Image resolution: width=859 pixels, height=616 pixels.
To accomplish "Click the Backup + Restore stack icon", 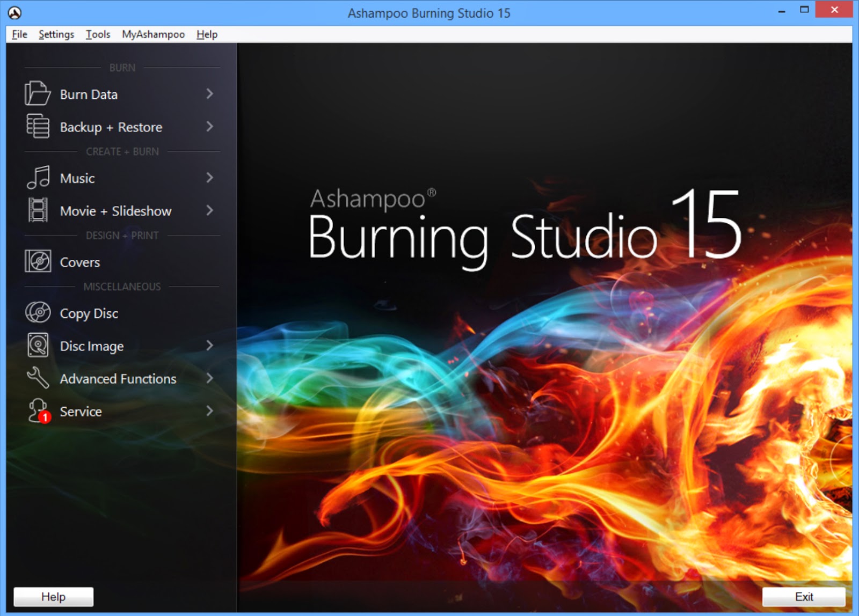I will pos(37,127).
